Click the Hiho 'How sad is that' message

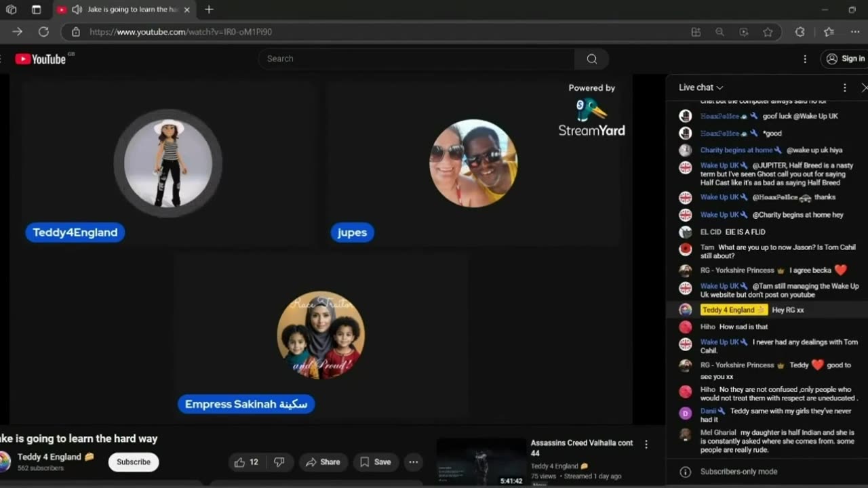pos(743,327)
